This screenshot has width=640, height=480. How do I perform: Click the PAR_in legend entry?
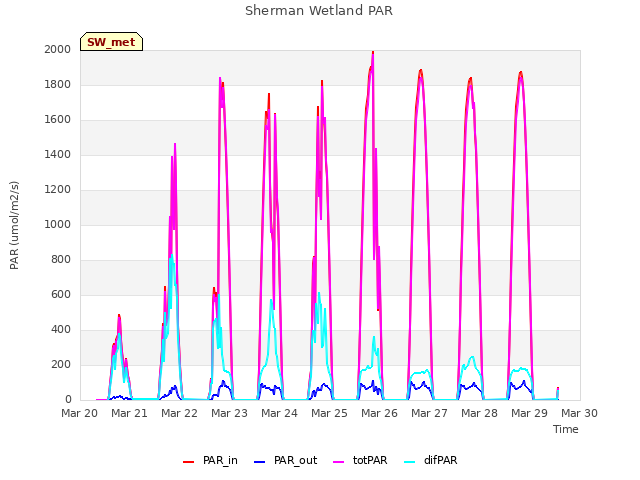210,460
